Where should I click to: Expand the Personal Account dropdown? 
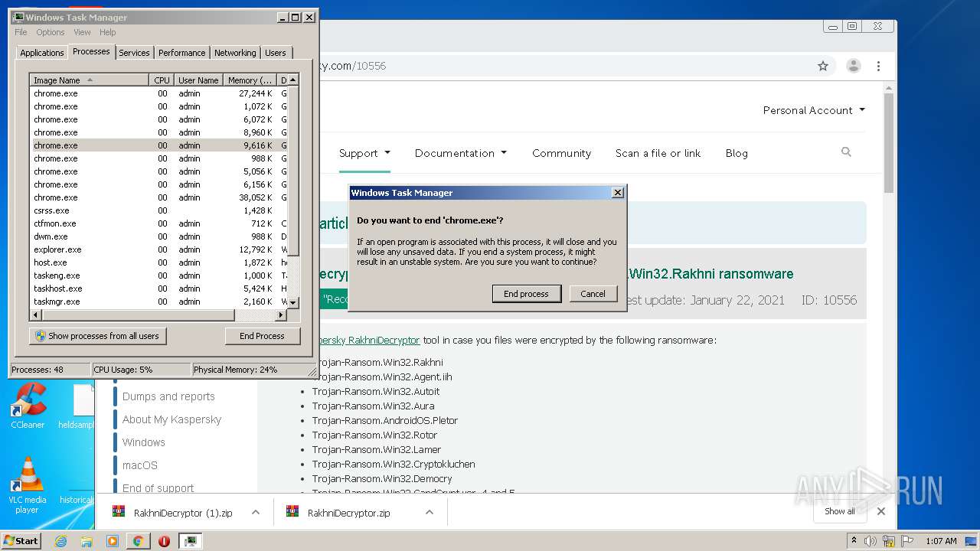click(x=814, y=110)
